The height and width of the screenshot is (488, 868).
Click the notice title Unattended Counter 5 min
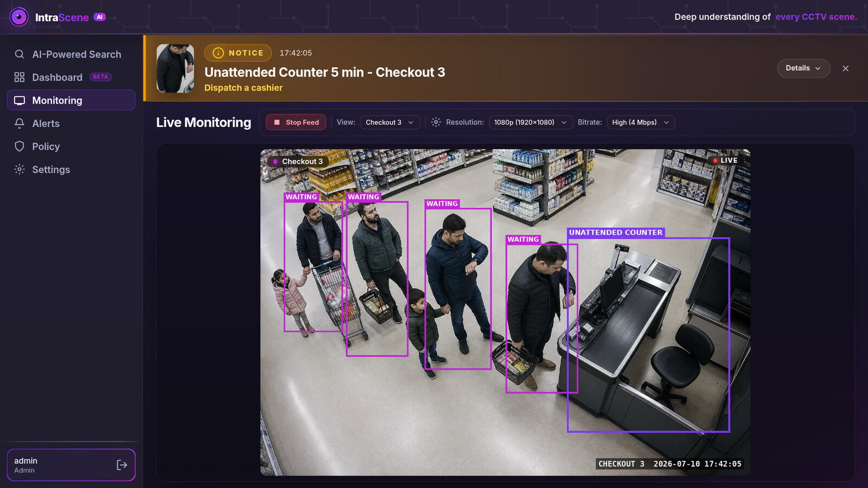325,72
